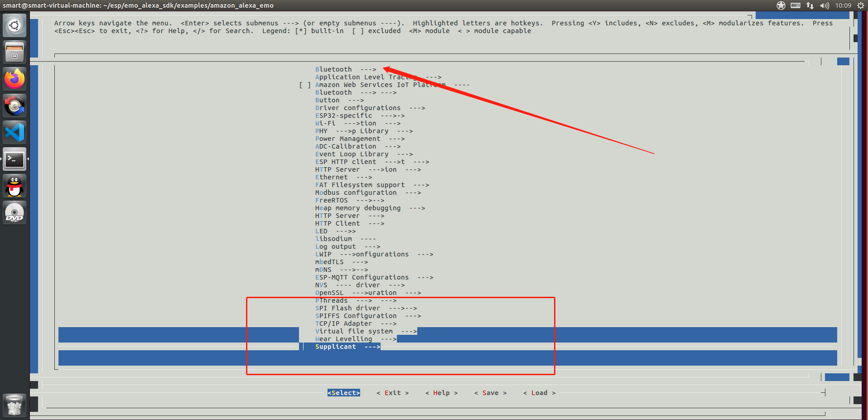Image resolution: width=868 pixels, height=420 pixels.
Task: Launch Visual Studio Code from the dock
Action: (x=14, y=132)
